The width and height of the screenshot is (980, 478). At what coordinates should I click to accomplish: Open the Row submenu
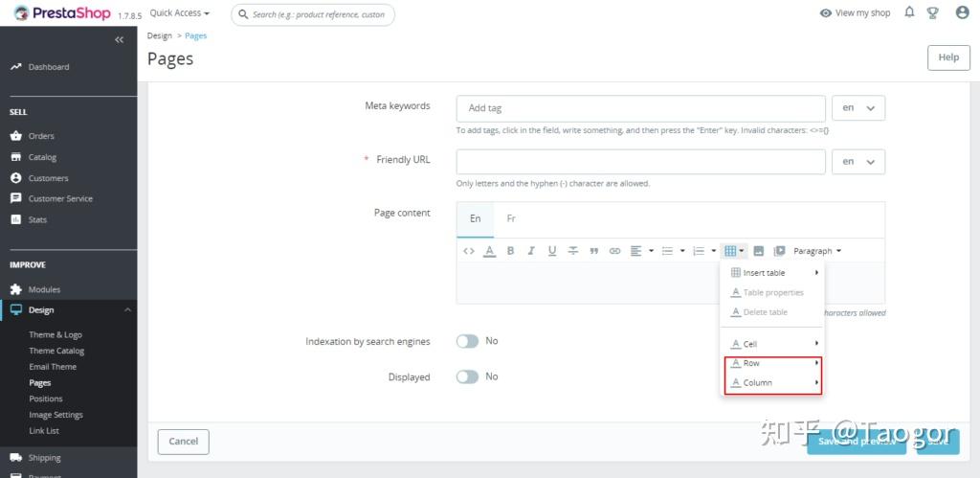coord(772,363)
